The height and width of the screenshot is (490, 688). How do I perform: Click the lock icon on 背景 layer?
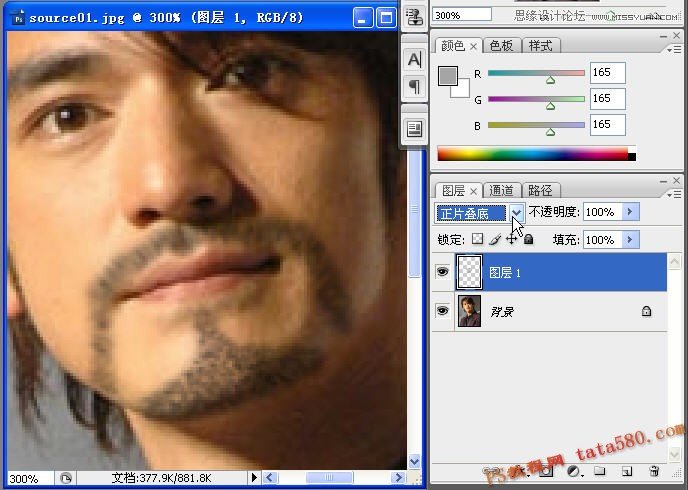click(x=646, y=311)
